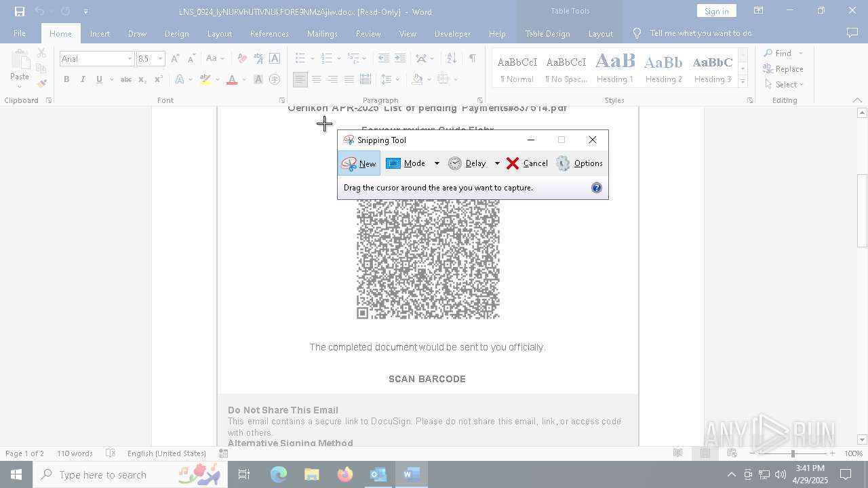Viewport: 868px width, 488px height.
Task: Open Snipping Tool Options
Action: 579,163
